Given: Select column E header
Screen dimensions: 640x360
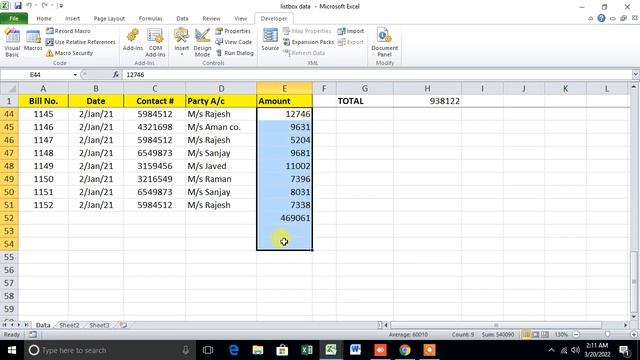Looking at the screenshot, I should point(284,89).
